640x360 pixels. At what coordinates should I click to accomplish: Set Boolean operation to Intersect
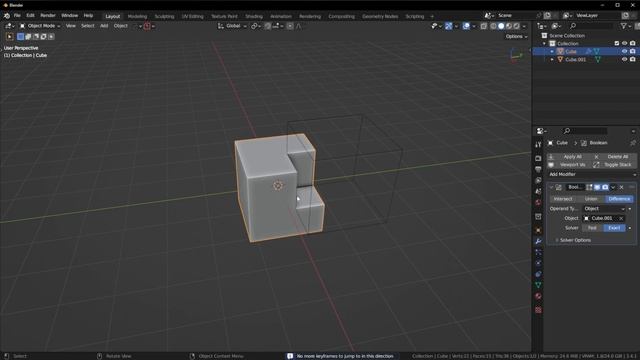(x=563, y=199)
